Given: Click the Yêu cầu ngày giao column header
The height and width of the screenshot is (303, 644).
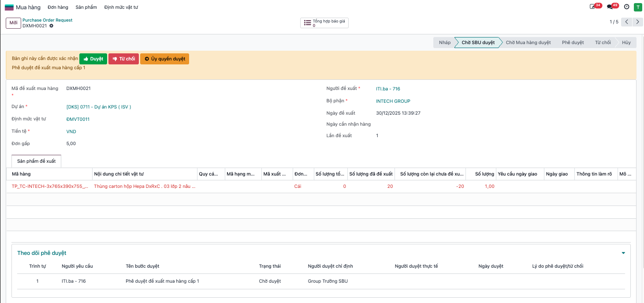Looking at the screenshot, I should tap(520, 174).
